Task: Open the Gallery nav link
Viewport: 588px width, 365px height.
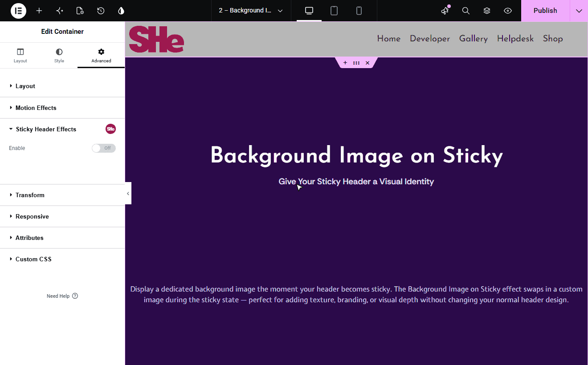Action: 474,39
